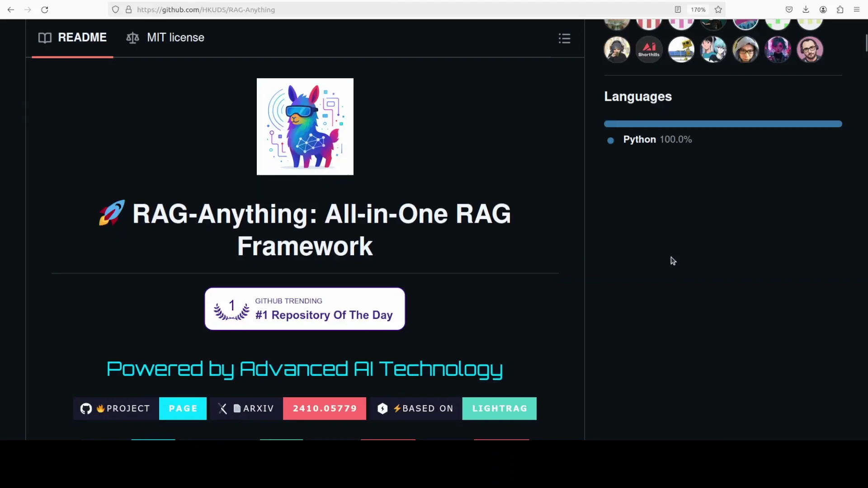Viewport: 868px width, 488px height.
Task: Open the ARXIV 2410.05779 badge link
Action: click(324, 408)
